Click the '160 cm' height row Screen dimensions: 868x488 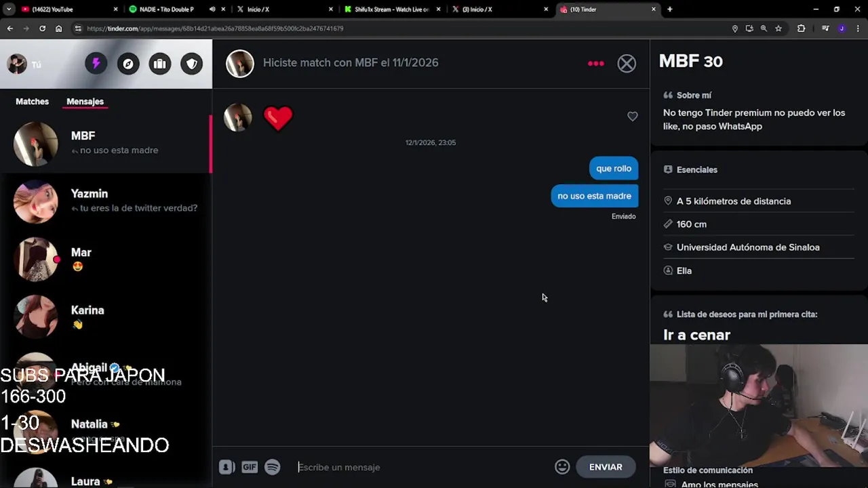[759, 224]
